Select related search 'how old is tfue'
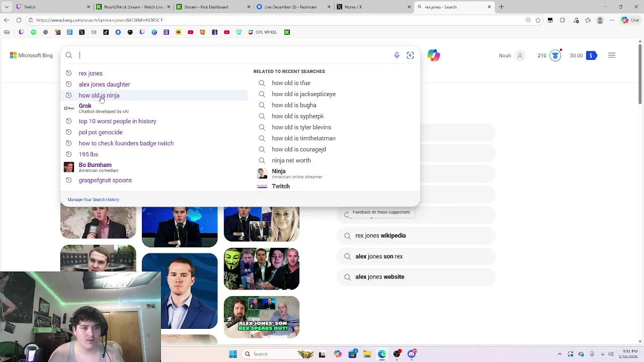The height and width of the screenshot is (362, 644). point(291,83)
